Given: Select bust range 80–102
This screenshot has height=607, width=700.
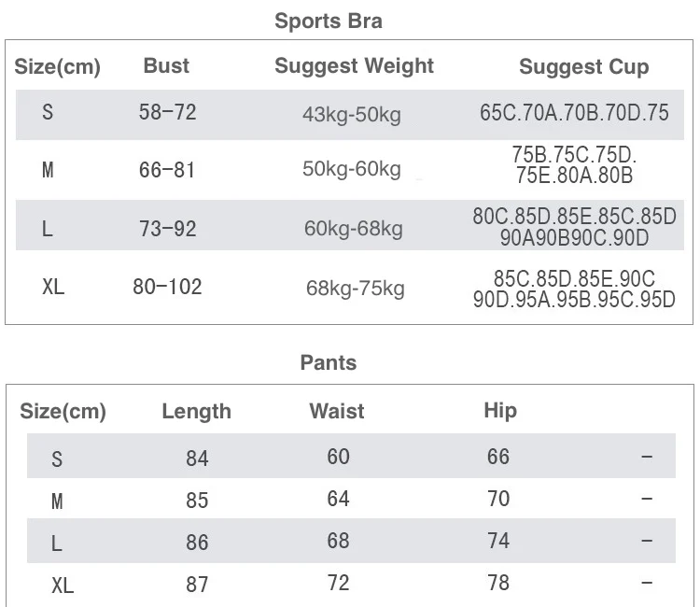Looking at the screenshot, I should (x=167, y=287).
